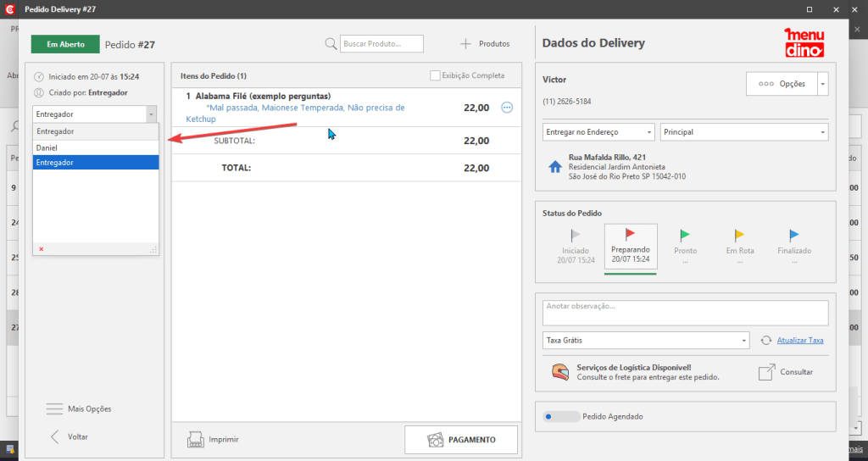Click the Consultar label
This screenshot has width=868, height=461.
click(x=796, y=372)
